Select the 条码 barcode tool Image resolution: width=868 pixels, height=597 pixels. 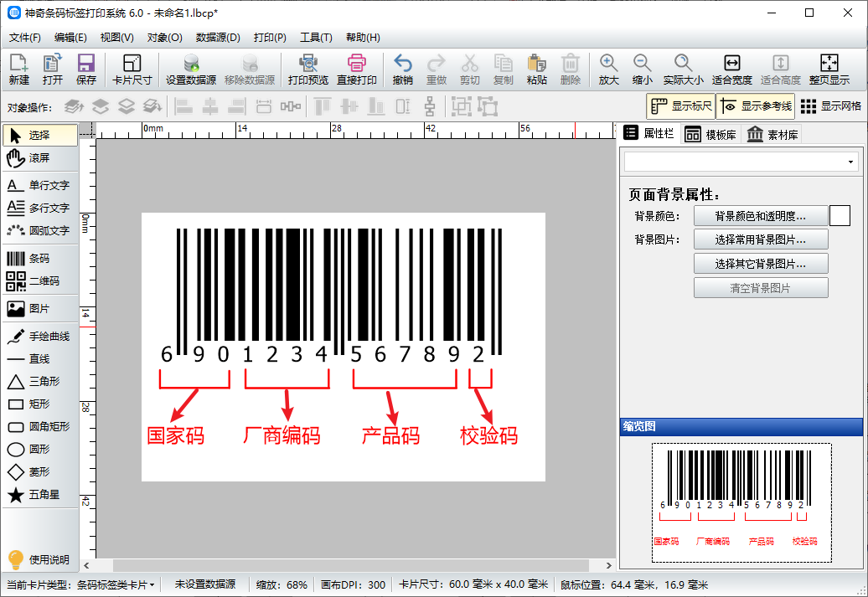click(x=40, y=259)
